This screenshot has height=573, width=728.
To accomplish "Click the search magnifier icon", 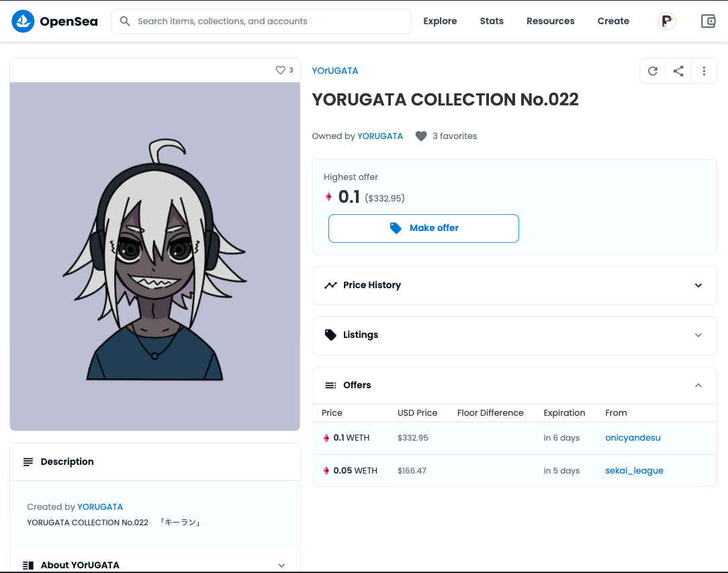I will point(125,21).
